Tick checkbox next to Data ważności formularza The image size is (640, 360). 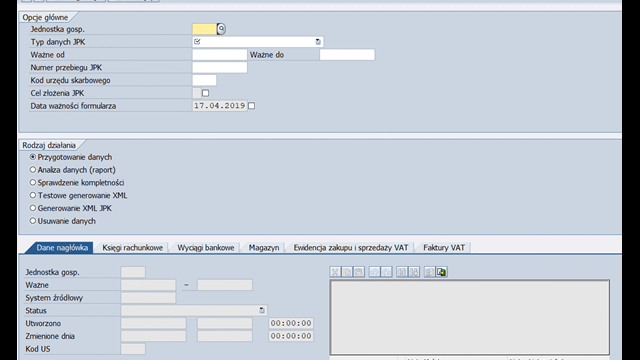pyautogui.click(x=251, y=106)
